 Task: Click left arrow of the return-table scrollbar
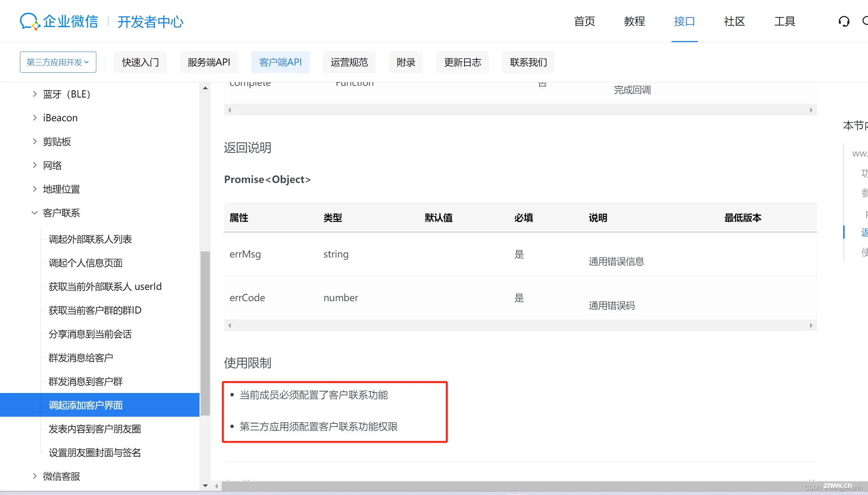tap(229, 325)
